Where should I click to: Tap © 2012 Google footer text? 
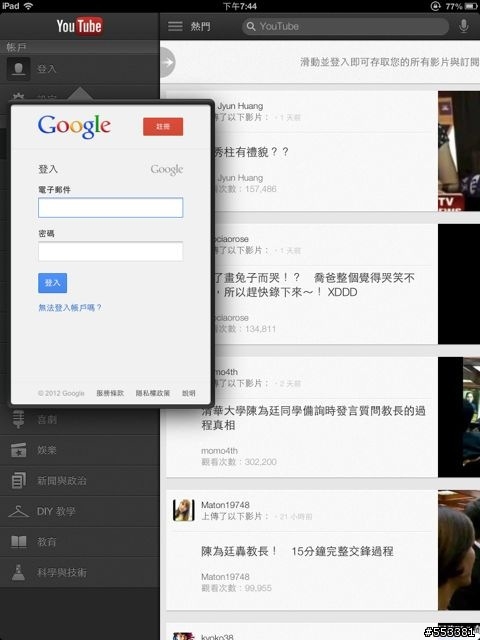[x=61, y=393]
